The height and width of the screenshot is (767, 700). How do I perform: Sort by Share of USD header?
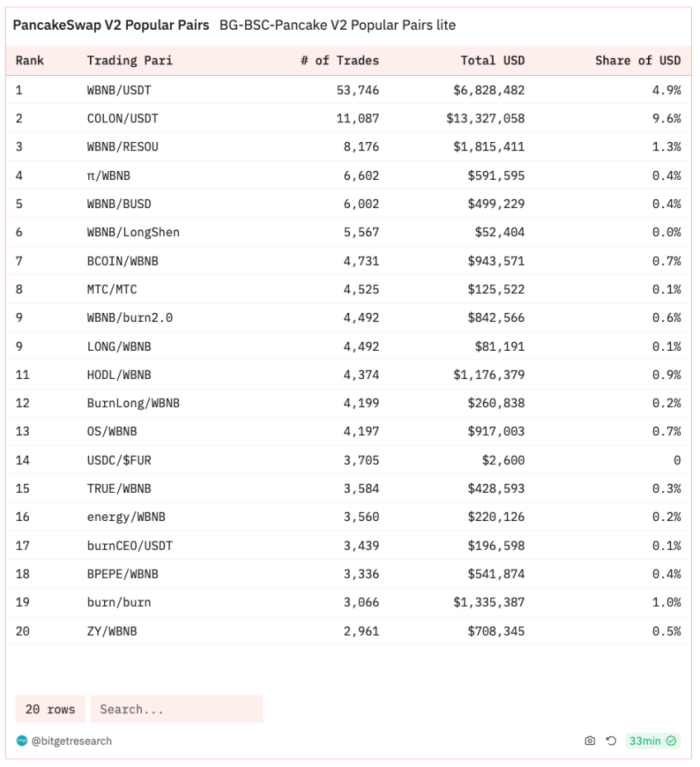pyautogui.click(x=638, y=60)
